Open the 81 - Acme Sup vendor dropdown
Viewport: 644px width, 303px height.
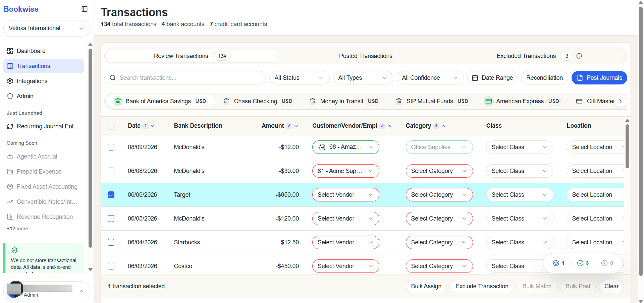pos(345,171)
